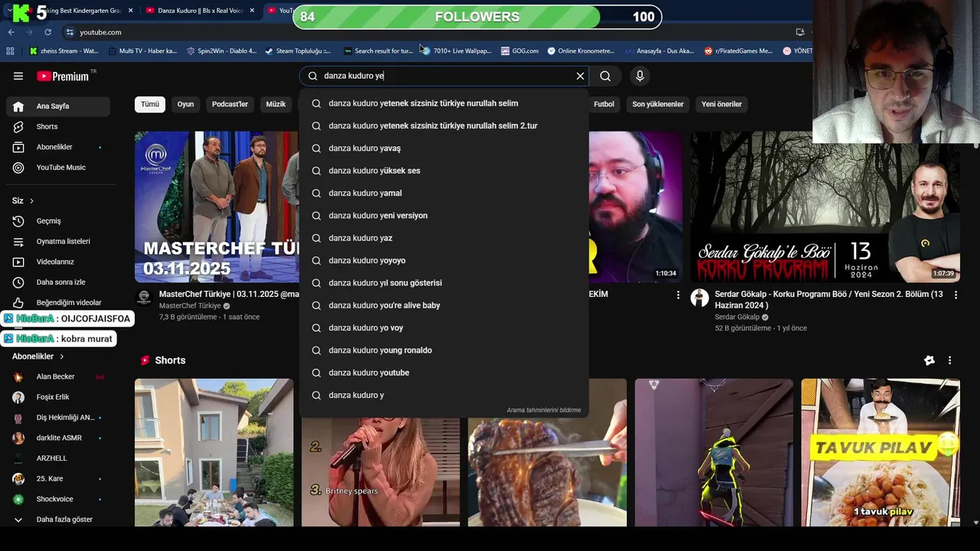
Task: Open the browser apps grid icon
Action: (x=10, y=51)
